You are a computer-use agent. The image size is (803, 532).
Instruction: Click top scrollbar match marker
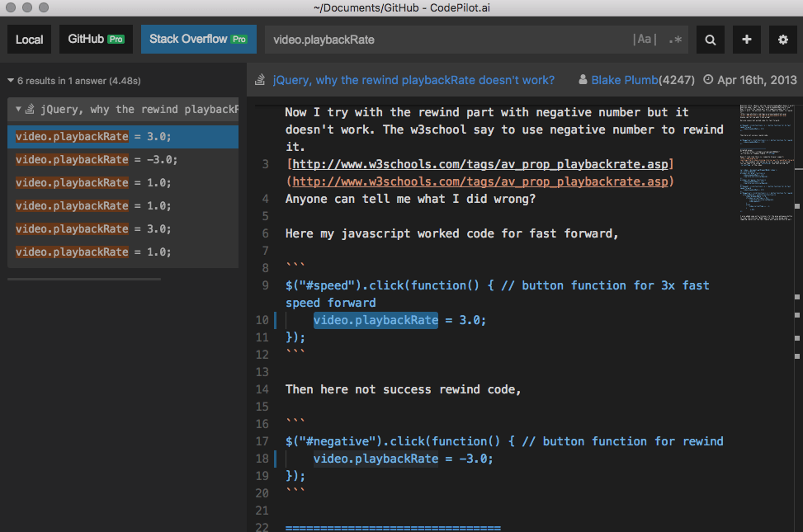pos(797,206)
